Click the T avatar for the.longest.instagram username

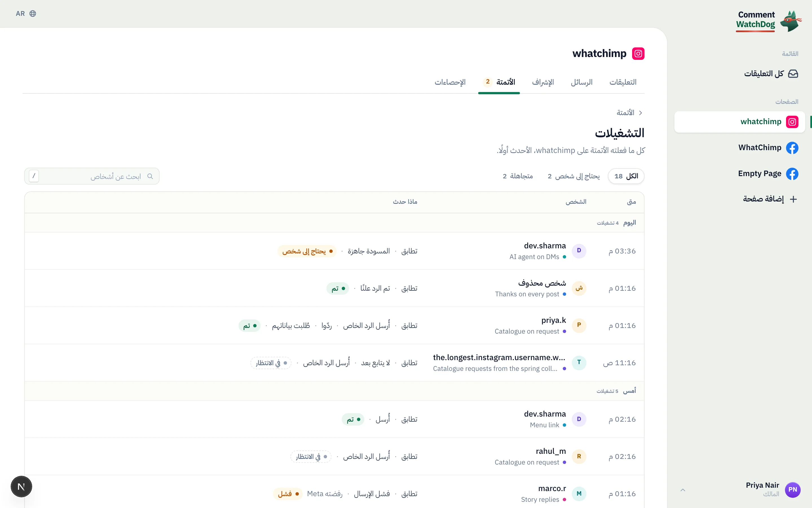579,363
